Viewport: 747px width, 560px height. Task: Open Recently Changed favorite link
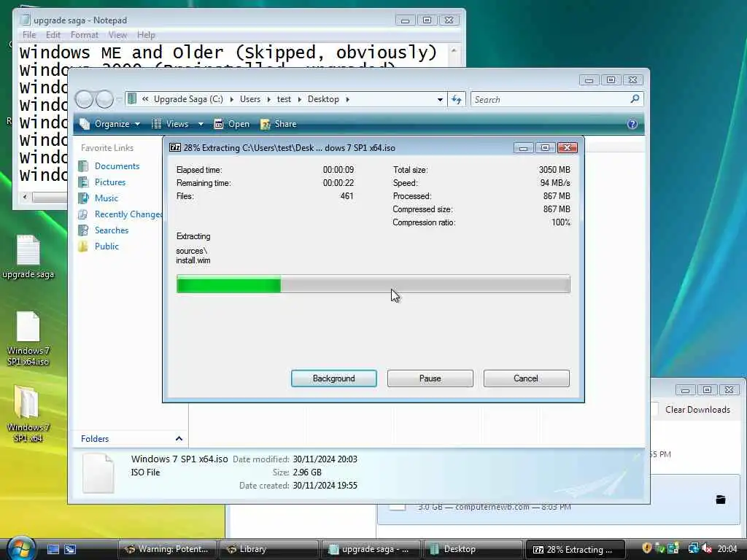pos(128,214)
